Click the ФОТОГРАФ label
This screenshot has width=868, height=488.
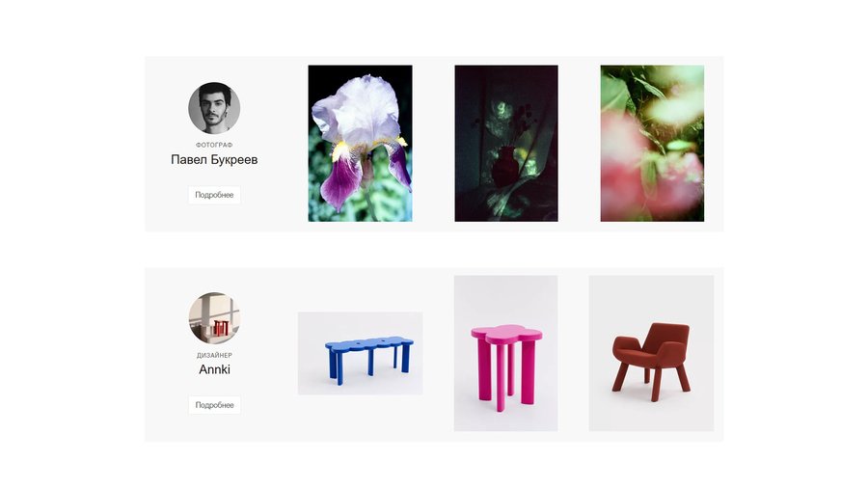click(x=214, y=145)
